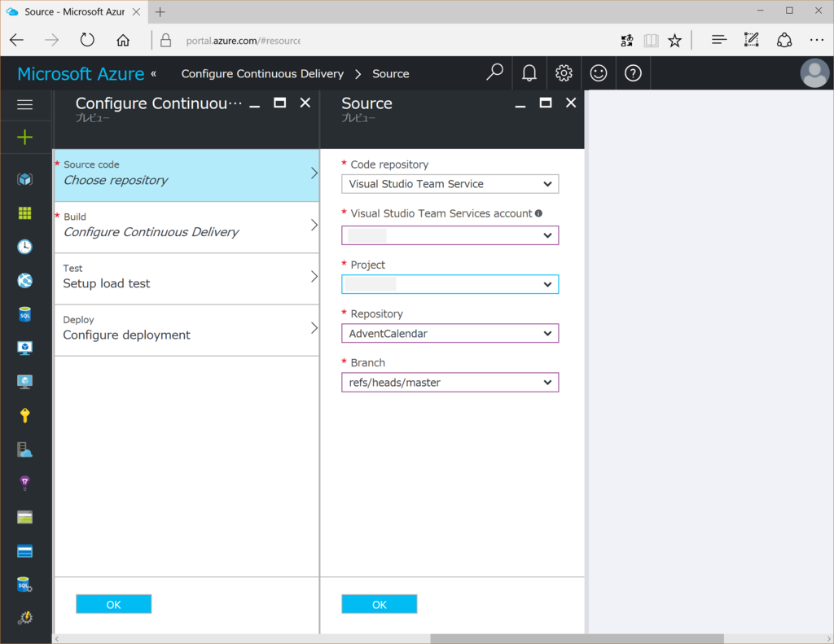834x644 pixels.
Task: Click the horizontal scrollbar thumb
Action: tap(577, 638)
